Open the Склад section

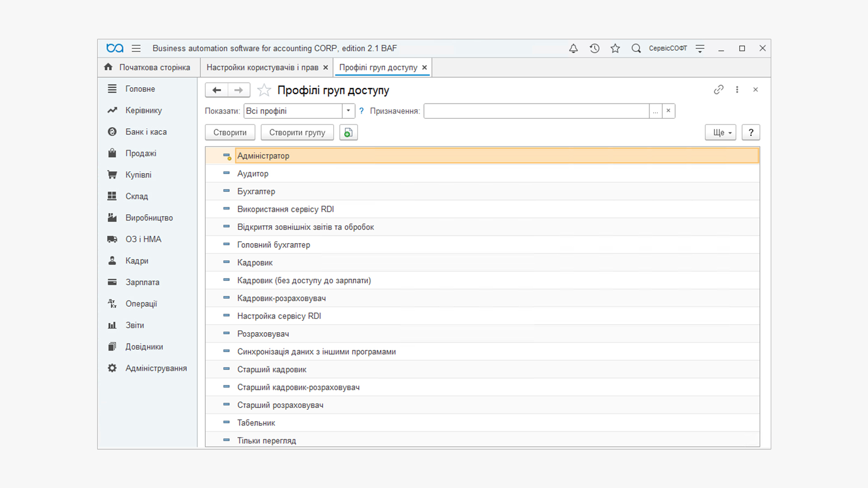click(x=147, y=196)
